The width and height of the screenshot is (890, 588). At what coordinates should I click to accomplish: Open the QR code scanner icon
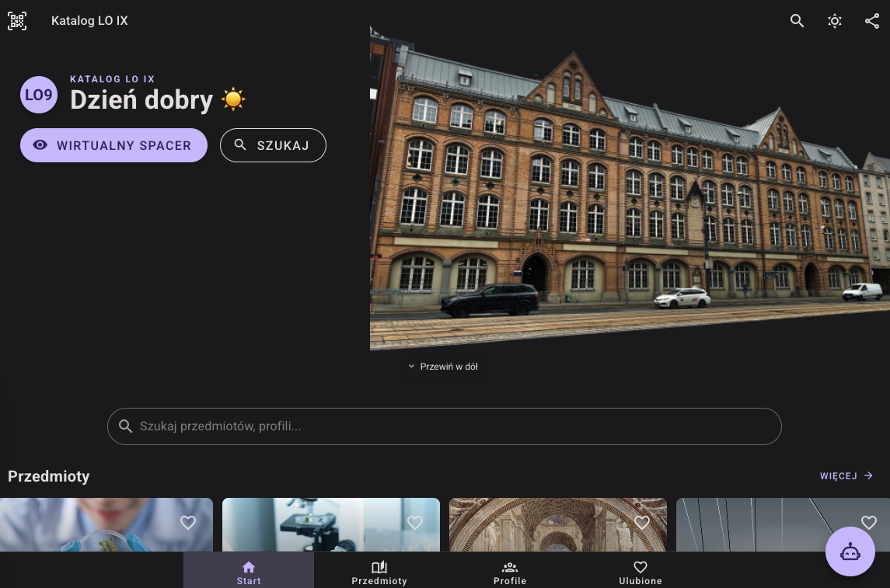click(x=17, y=21)
